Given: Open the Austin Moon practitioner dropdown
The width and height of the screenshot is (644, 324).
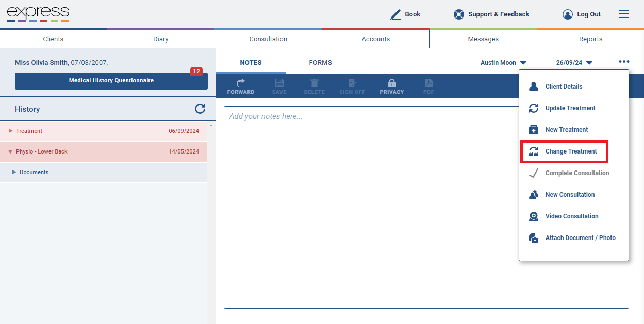Looking at the screenshot, I should pos(503,63).
